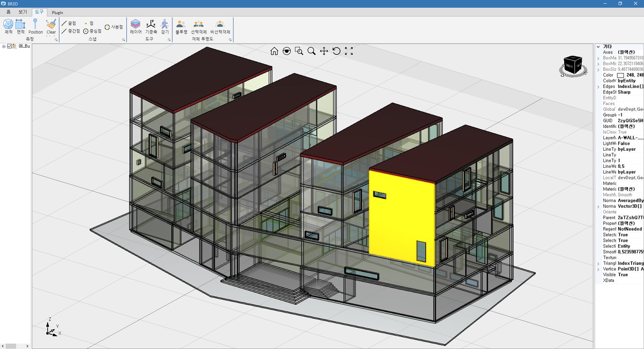The width and height of the screenshot is (644, 349).
Task: Expand the 06_Bu tree node
Action: click(4, 46)
